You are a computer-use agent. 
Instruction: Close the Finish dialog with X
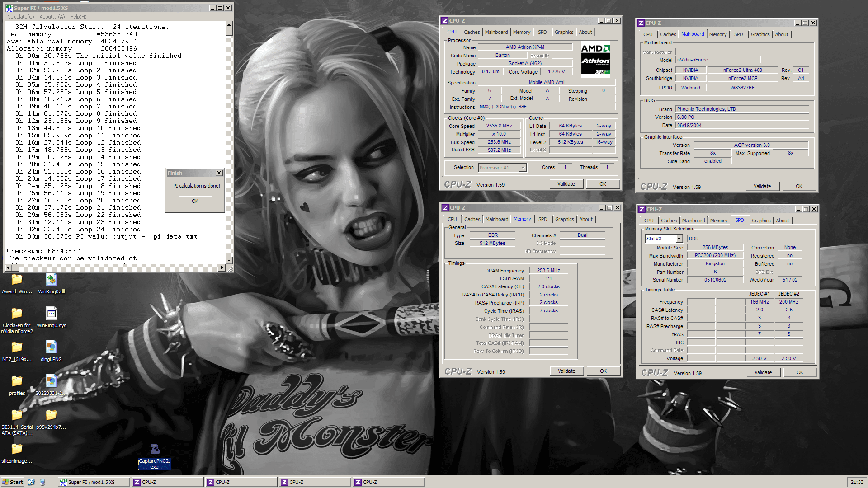point(219,173)
